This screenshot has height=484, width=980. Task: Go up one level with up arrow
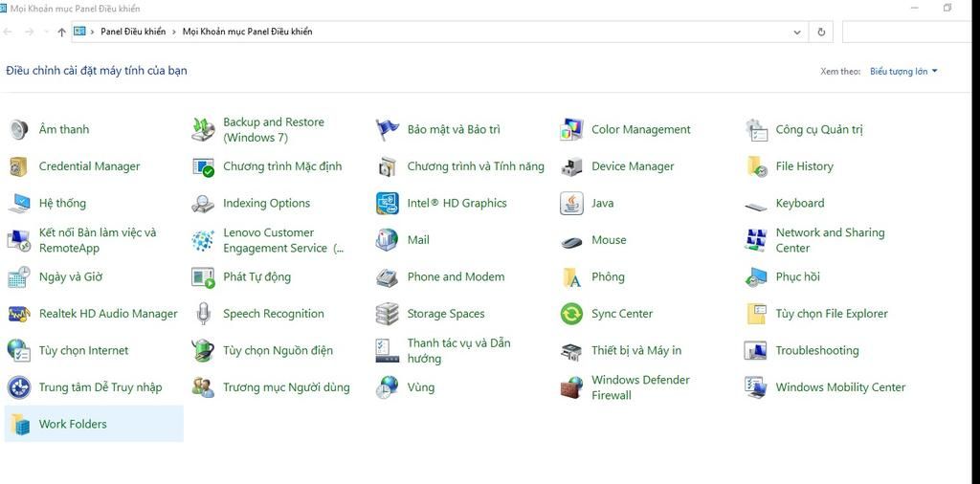click(61, 32)
